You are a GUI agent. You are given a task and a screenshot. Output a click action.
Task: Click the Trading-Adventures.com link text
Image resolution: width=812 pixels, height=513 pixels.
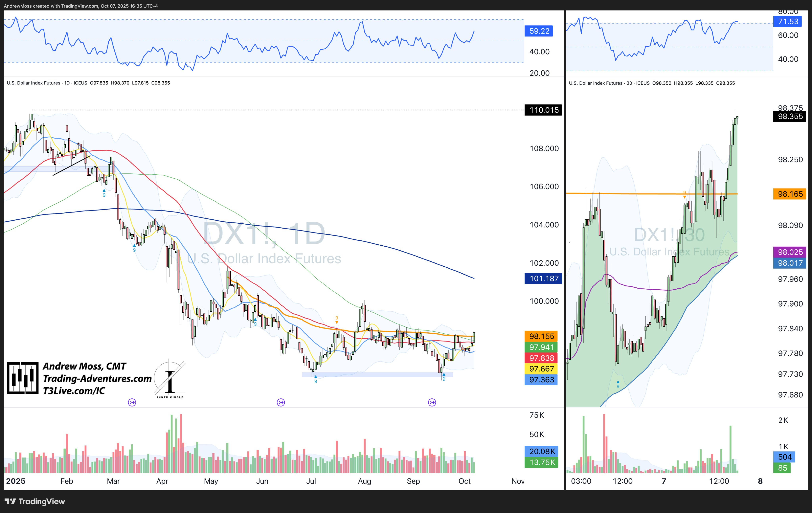[x=97, y=378]
